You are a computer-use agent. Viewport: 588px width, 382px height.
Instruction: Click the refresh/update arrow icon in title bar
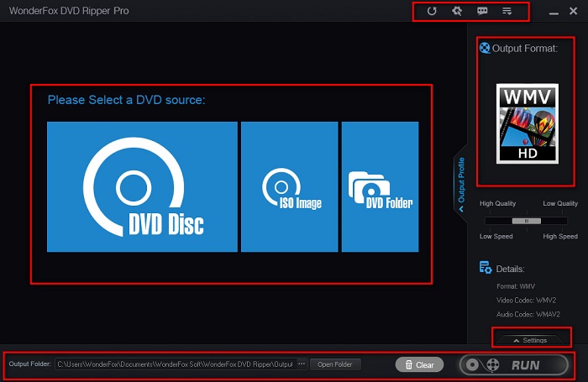tap(432, 11)
